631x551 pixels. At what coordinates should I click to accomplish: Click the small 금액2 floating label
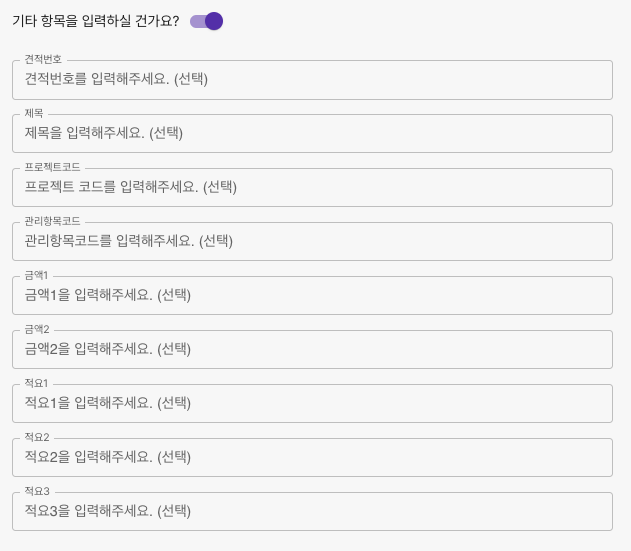(37, 330)
